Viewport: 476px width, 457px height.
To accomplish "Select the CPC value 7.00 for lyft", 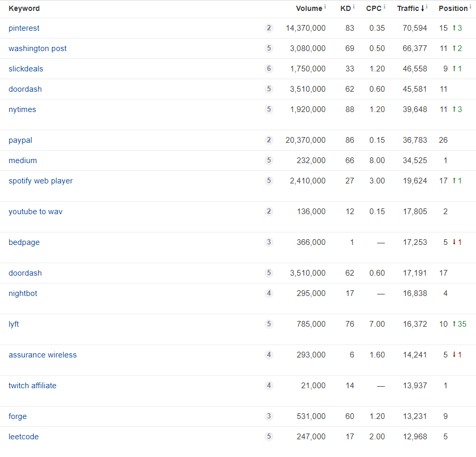I will point(377,324).
